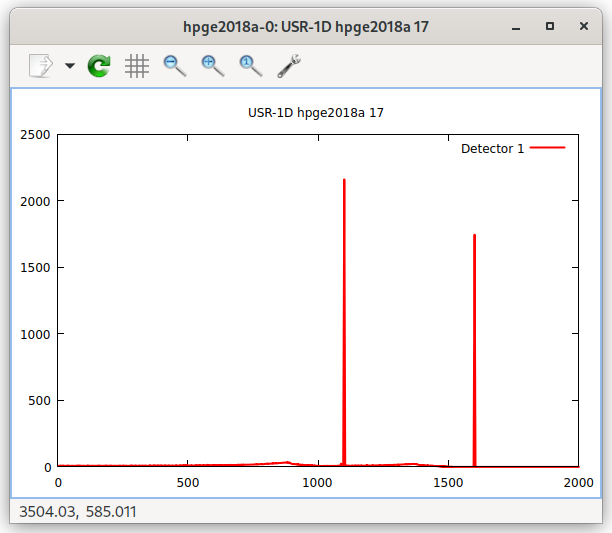Click the x-axis label 500
Image resolution: width=612 pixels, height=533 pixels.
point(188,483)
